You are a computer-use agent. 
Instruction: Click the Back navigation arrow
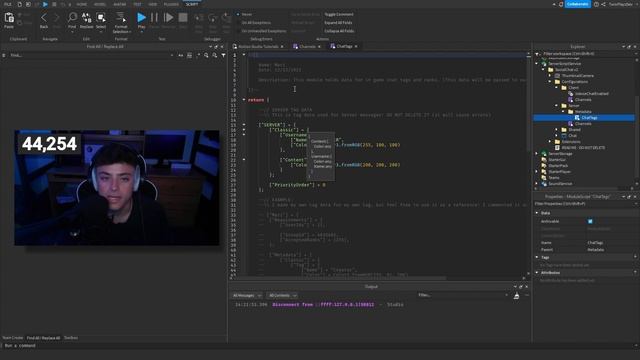(x=44, y=18)
